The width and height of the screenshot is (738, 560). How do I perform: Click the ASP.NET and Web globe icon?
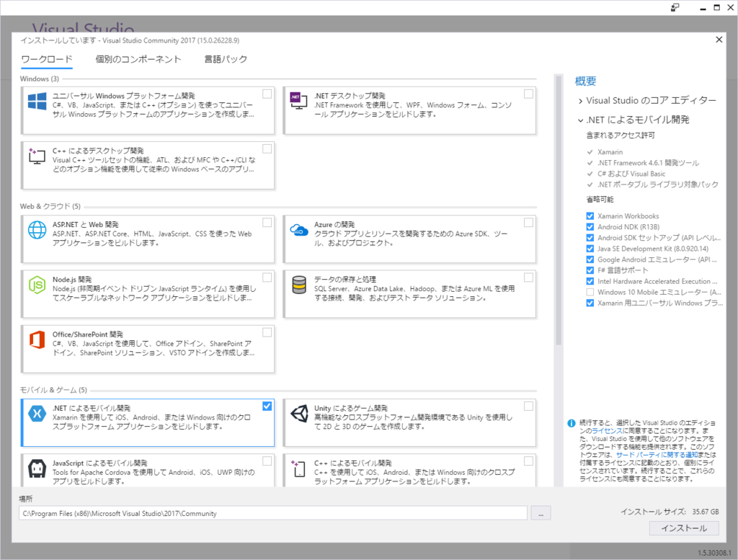37,230
